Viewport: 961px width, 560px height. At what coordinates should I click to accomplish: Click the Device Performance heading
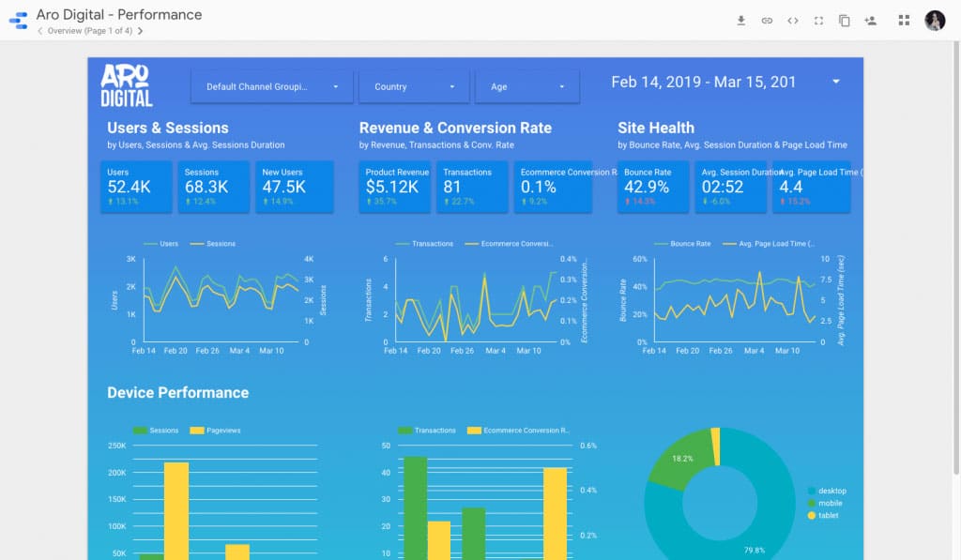pyautogui.click(x=177, y=393)
